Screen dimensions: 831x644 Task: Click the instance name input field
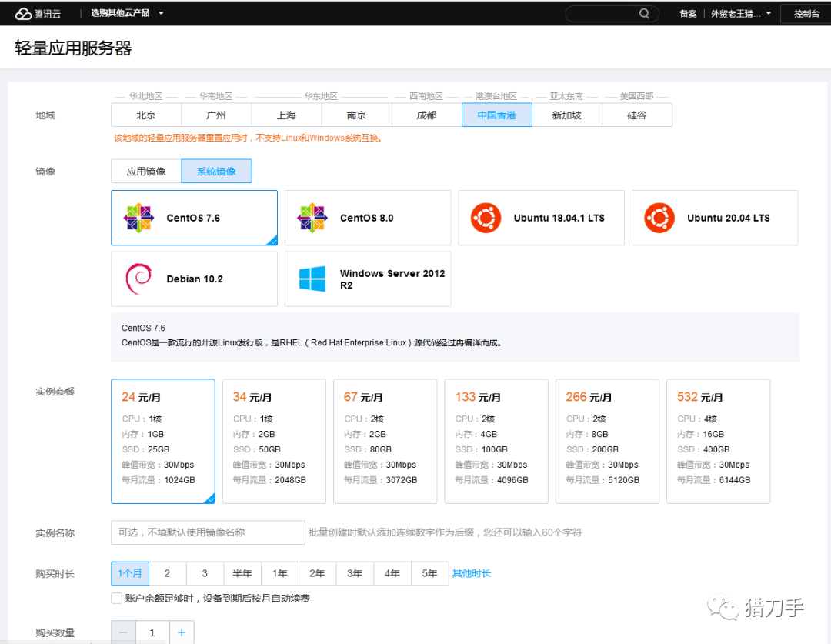(x=208, y=532)
